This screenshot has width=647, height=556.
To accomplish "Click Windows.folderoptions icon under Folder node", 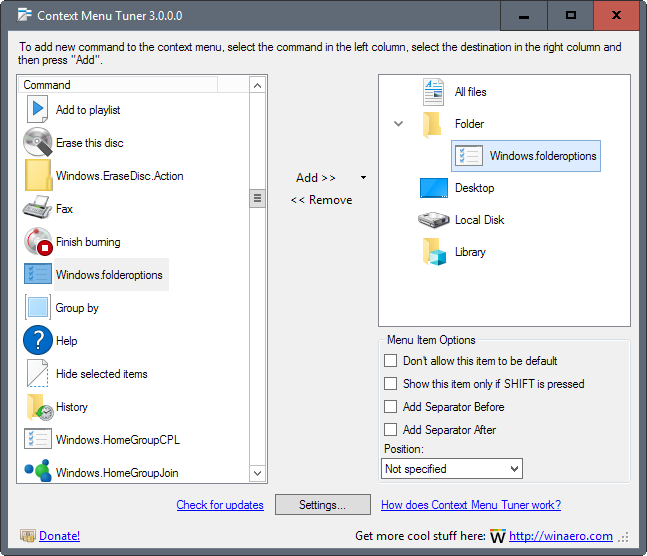I will [468, 156].
